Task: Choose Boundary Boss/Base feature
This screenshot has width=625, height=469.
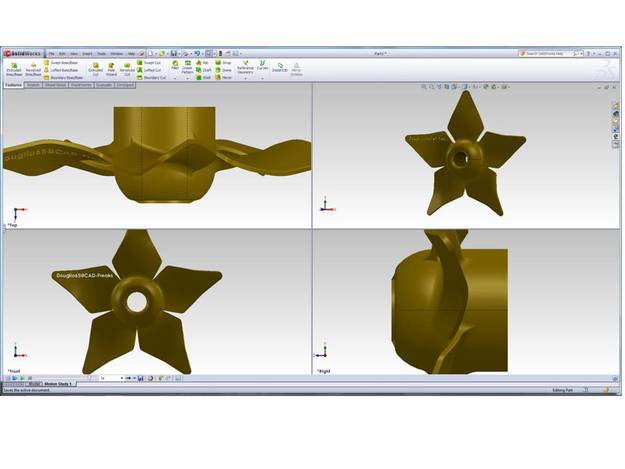Action: coord(63,78)
